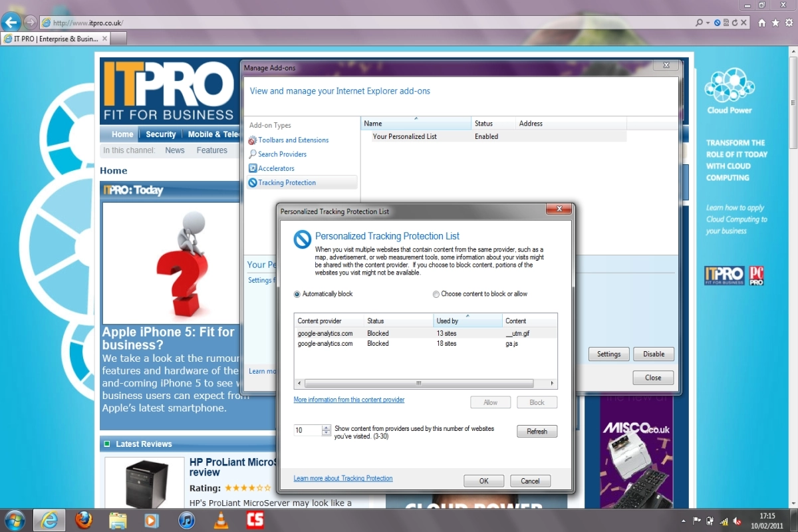Click Disable button in Manage Add-ons
The image size is (798, 532).
654,354
